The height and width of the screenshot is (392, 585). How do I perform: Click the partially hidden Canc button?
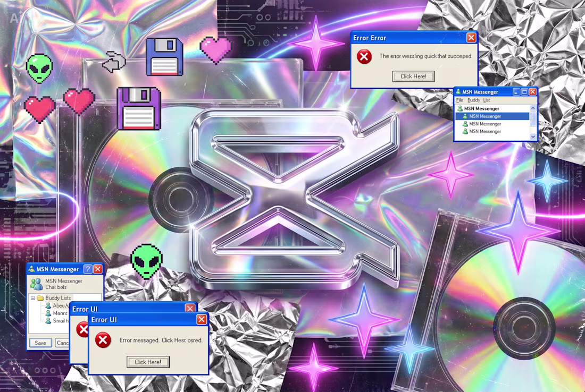click(x=62, y=343)
